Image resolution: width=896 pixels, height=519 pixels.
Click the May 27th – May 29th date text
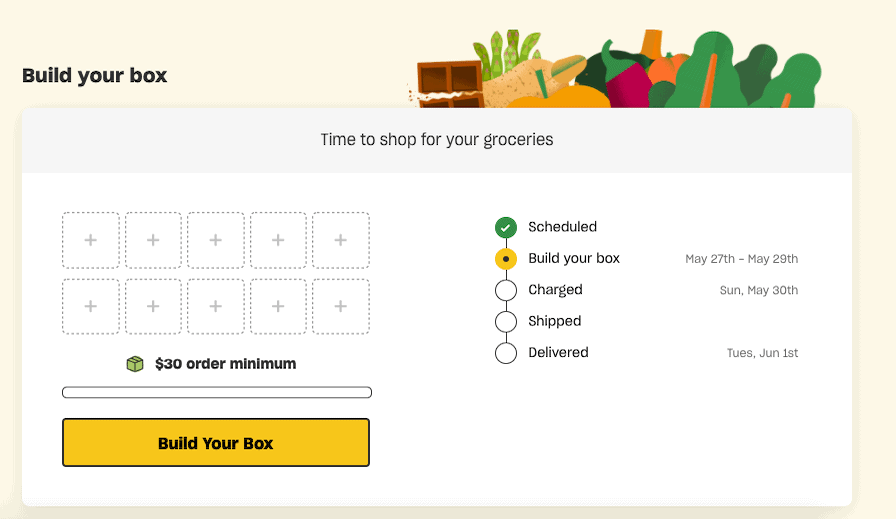[x=742, y=259]
